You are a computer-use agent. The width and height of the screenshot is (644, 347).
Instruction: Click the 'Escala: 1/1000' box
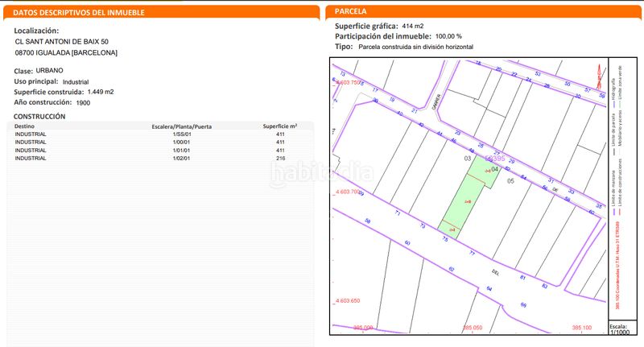[622, 329]
